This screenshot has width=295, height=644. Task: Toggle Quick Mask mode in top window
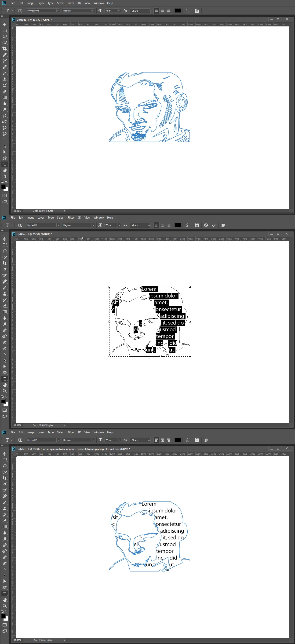(4, 195)
